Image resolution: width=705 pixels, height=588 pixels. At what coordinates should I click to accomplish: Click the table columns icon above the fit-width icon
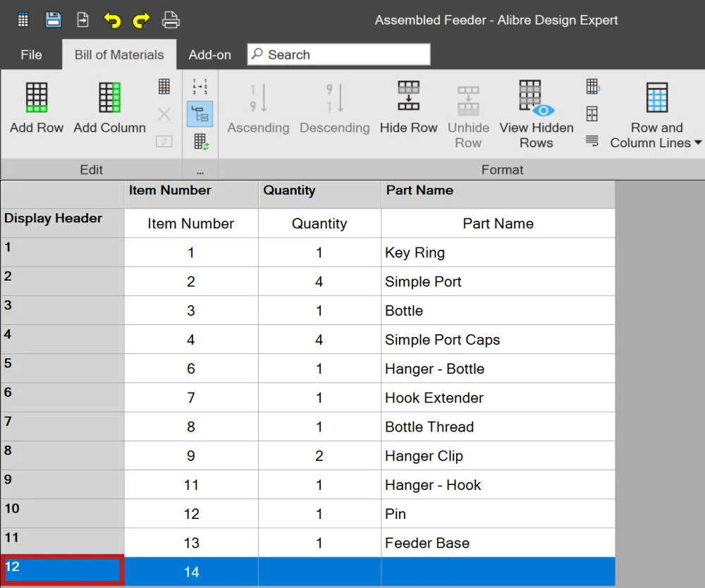[593, 86]
